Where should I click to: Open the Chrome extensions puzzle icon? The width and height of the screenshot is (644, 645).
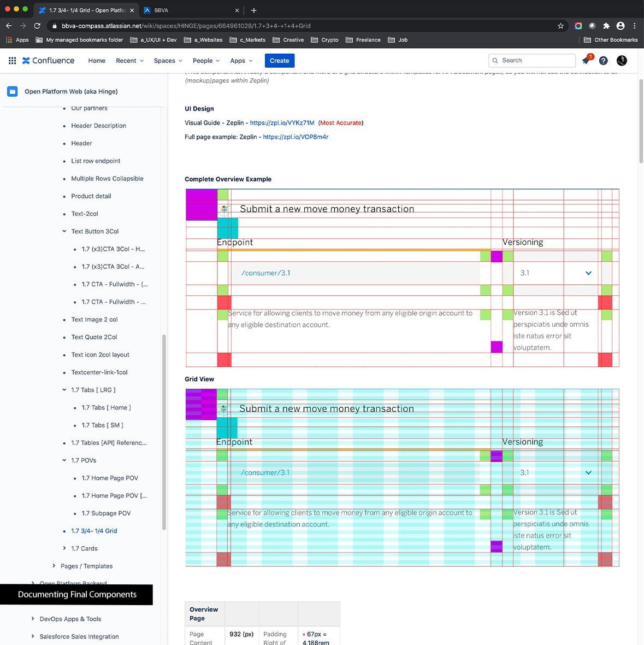[606, 26]
